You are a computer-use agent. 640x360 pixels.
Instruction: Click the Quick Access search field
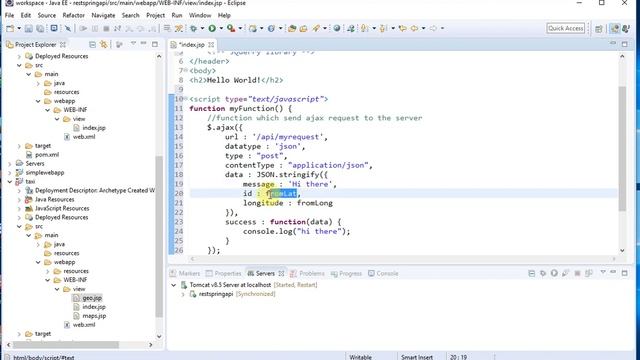[x=565, y=28]
